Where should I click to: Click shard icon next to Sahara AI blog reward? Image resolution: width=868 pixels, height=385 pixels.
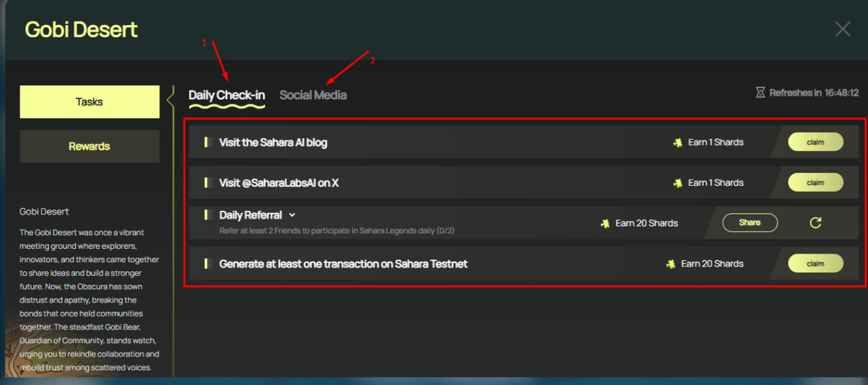[677, 142]
